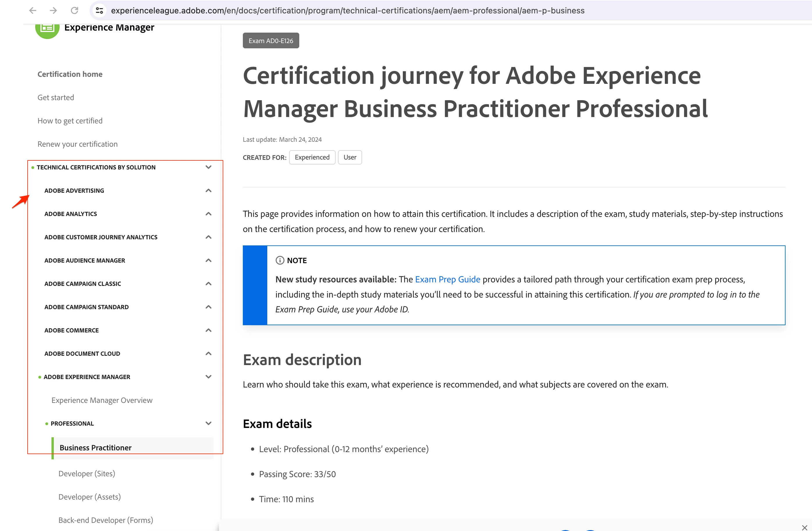Expand Adobe Commerce chevron

(209, 330)
